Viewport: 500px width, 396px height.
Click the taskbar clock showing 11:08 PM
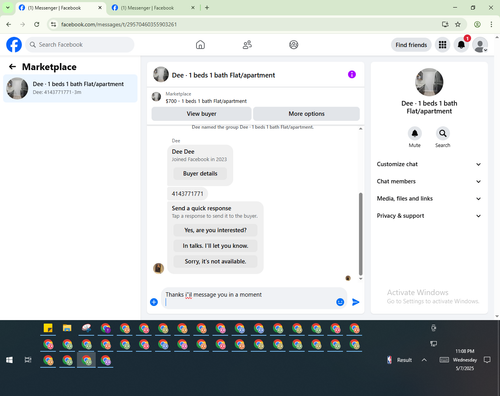465,360
